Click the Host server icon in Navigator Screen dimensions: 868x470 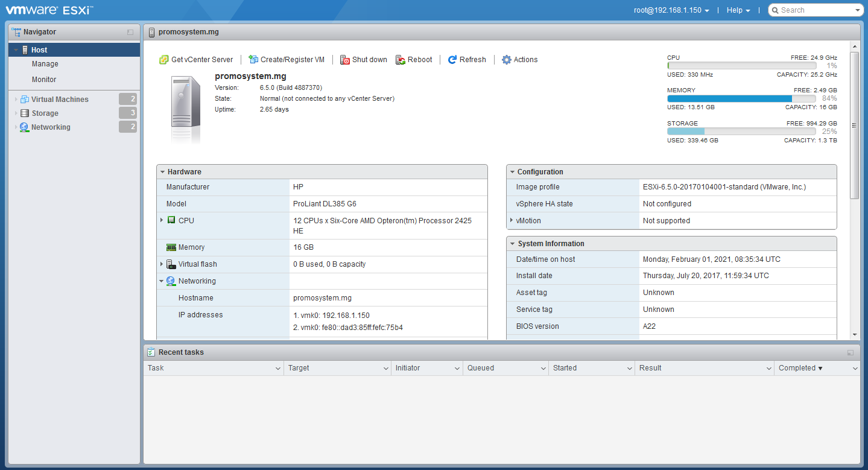tap(25, 50)
